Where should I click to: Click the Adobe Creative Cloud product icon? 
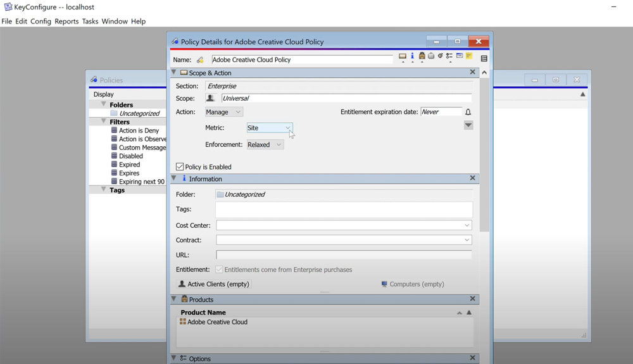coord(183,322)
